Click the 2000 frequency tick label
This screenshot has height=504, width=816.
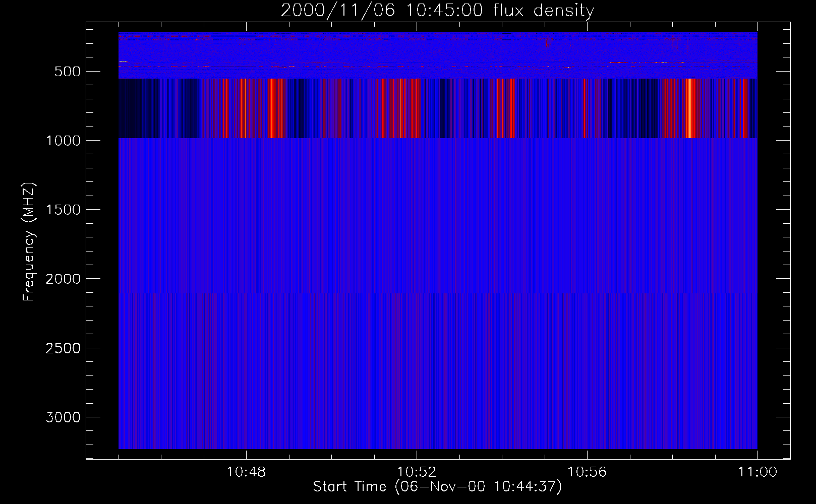63,279
